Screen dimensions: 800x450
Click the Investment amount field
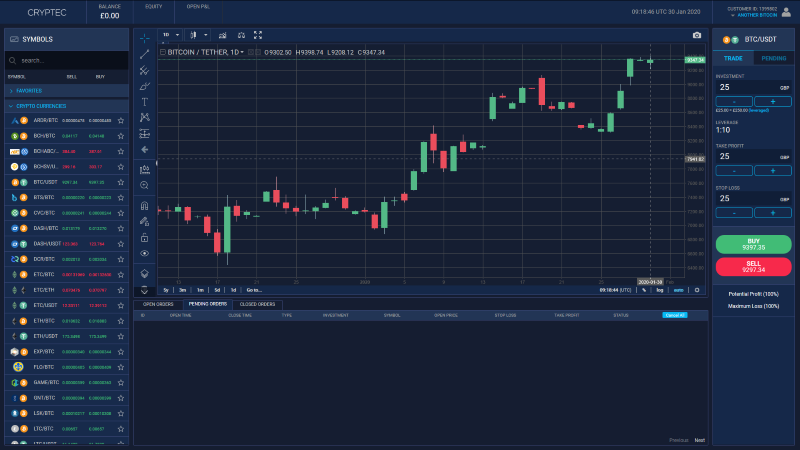click(754, 87)
